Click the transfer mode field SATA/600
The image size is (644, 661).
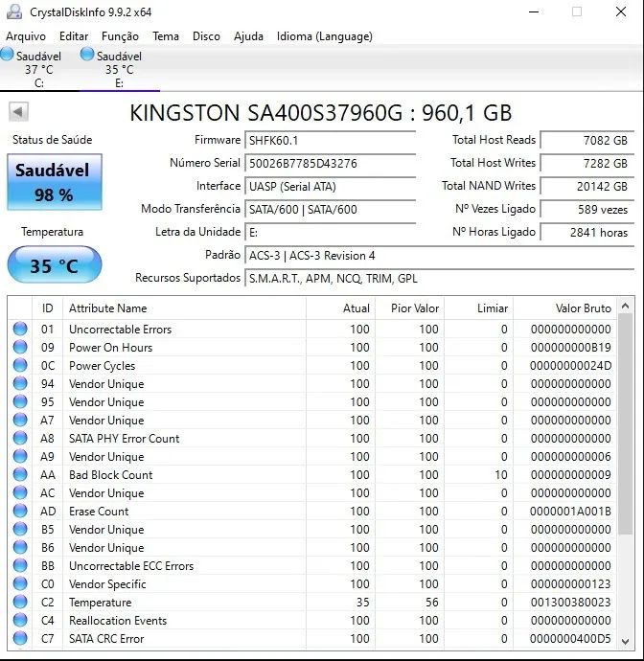pyautogui.click(x=331, y=210)
